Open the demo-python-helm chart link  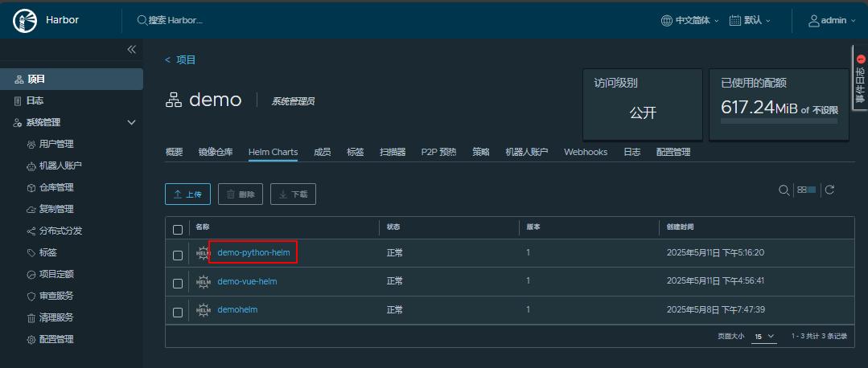tap(253, 252)
